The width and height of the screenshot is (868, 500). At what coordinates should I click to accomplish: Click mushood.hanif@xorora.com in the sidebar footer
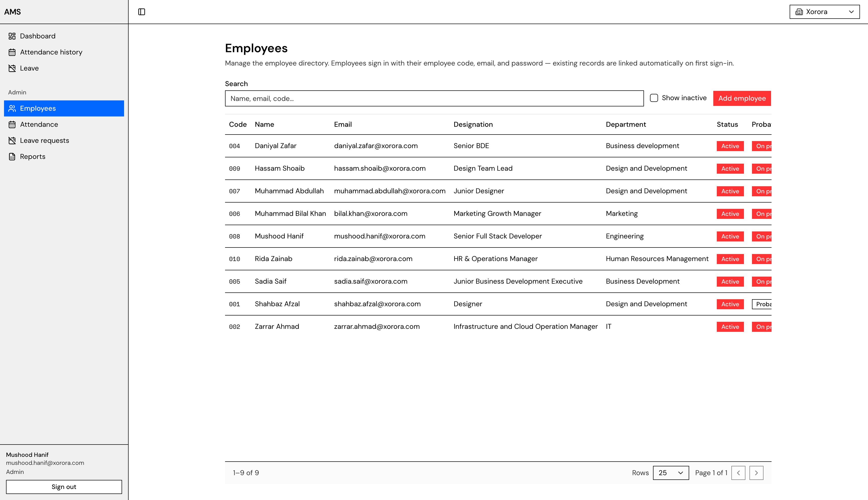(x=45, y=463)
